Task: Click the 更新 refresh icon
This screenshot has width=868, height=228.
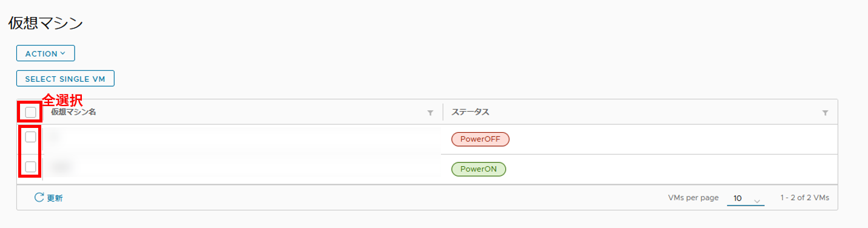Action: tap(39, 198)
